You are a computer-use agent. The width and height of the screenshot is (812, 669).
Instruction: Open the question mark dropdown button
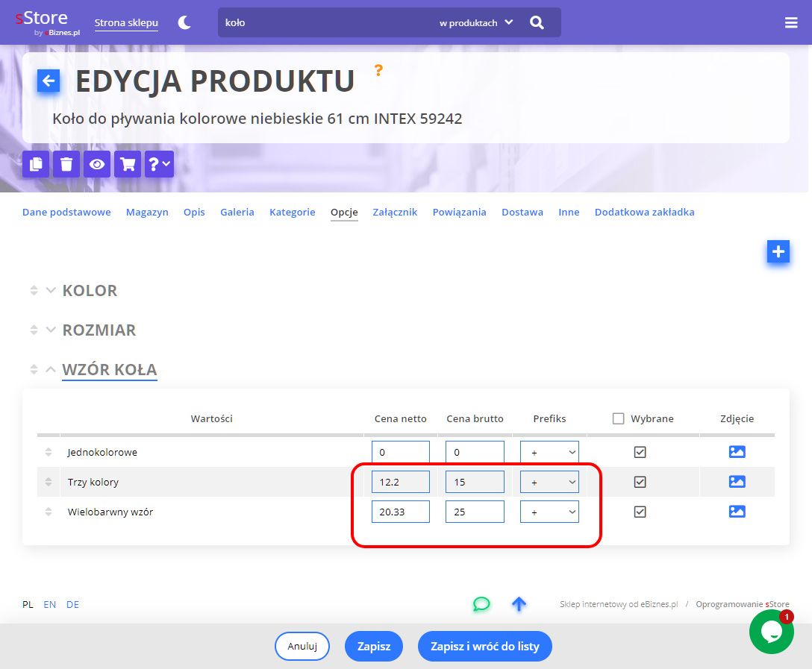tap(159, 164)
